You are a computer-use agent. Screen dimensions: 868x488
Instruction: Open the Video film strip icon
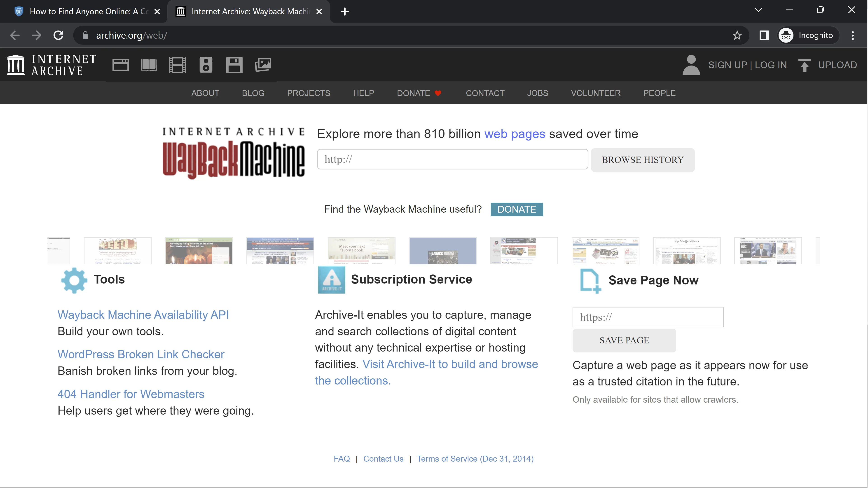click(x=177, y=65)
